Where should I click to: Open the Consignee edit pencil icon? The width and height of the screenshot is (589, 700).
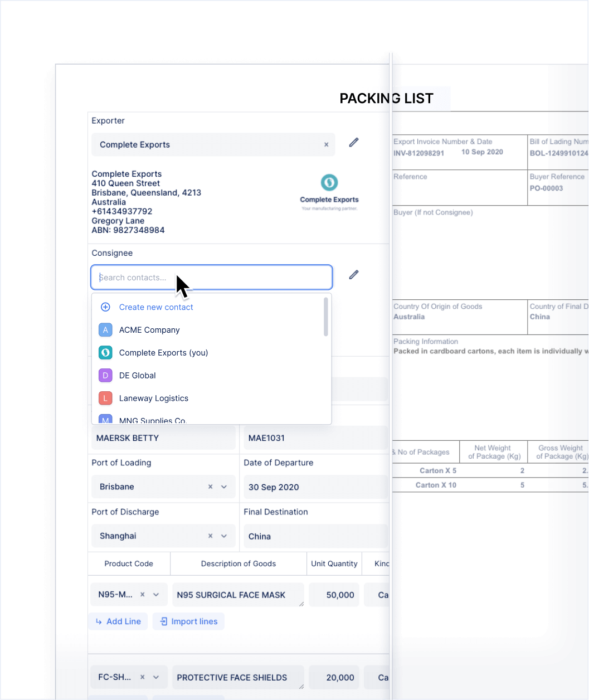(353, 274)
